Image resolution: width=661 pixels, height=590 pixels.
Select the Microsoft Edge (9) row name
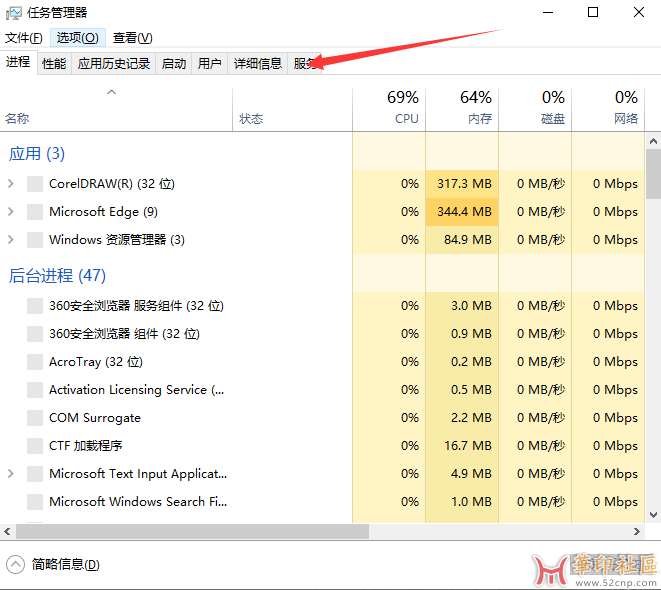pos(103,212)
